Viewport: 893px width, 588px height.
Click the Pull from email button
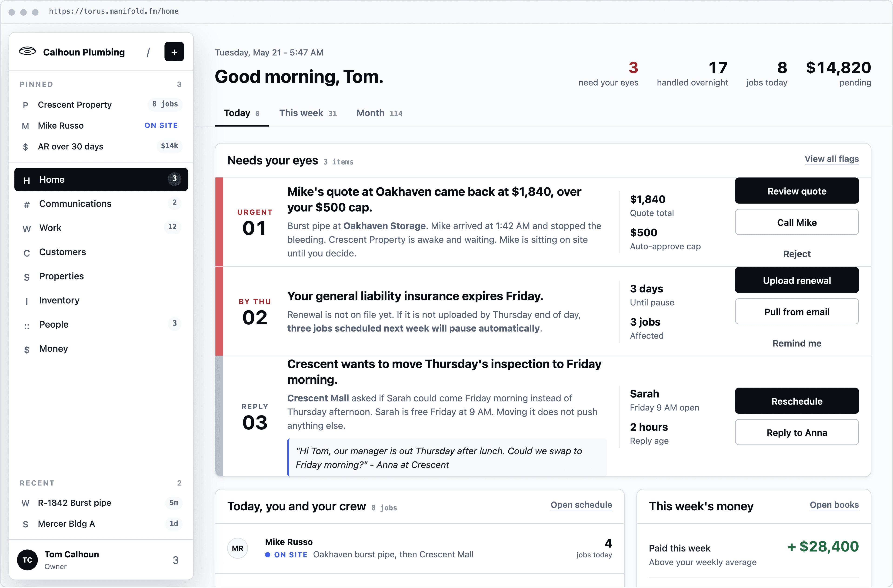tap(796, 312)
